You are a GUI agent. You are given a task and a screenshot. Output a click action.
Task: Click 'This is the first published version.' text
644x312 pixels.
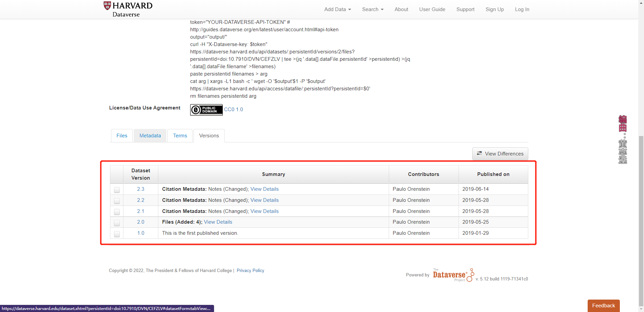click(200, 233)
